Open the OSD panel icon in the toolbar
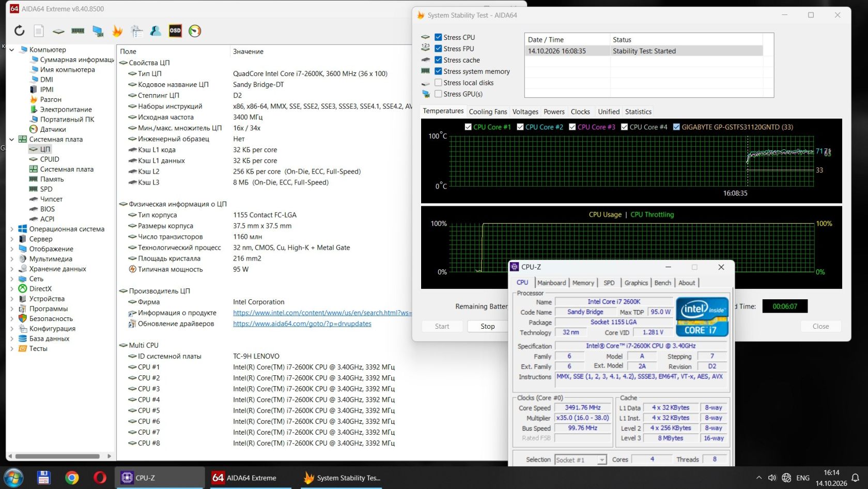Viewport: 868px width, 489px height. [175, 31]
